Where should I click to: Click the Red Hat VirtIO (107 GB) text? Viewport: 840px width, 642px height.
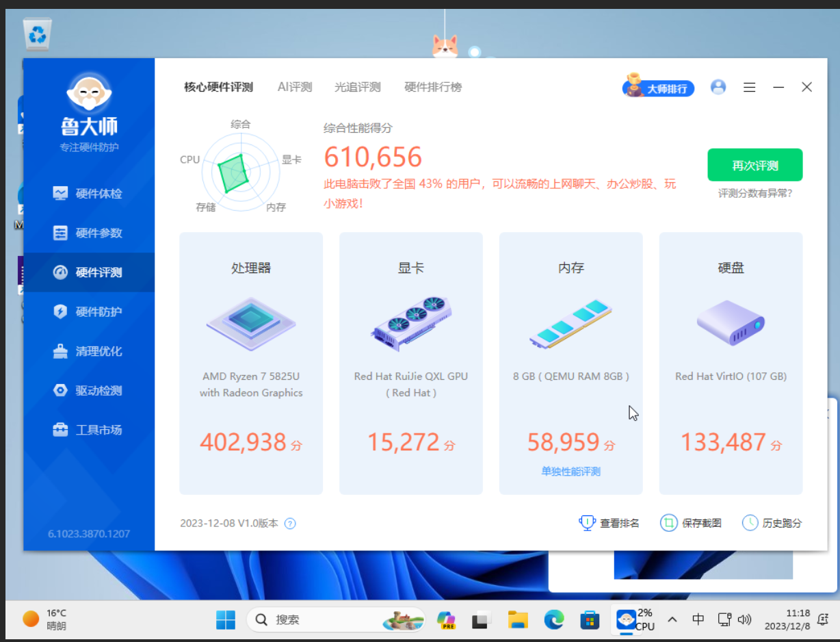pyautogui.click(x=731, y=376)
